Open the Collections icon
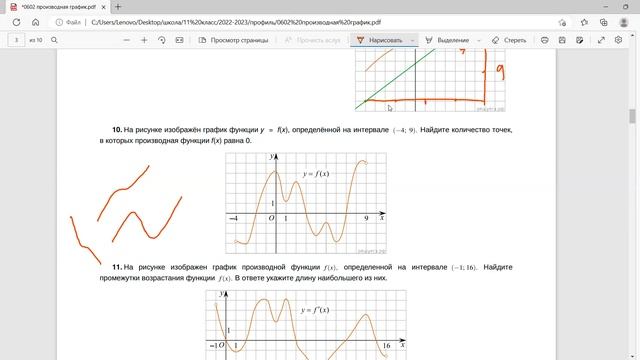 pos(604,22)
